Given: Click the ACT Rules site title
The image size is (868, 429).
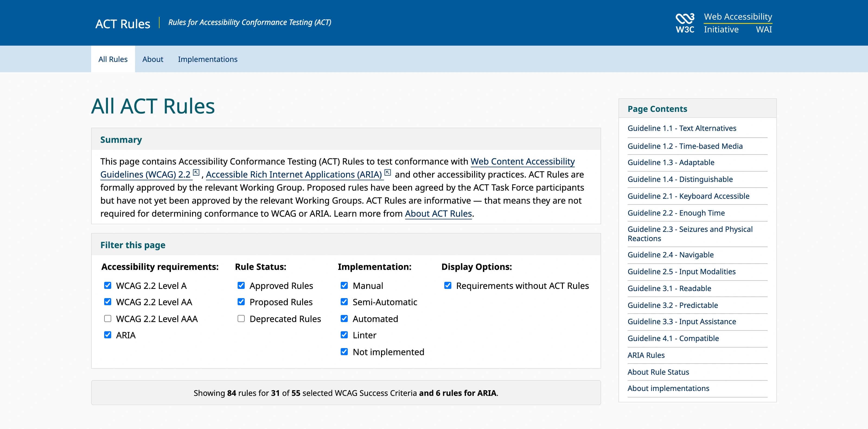Looking at the screenshot, I should [x=123, y=24].
